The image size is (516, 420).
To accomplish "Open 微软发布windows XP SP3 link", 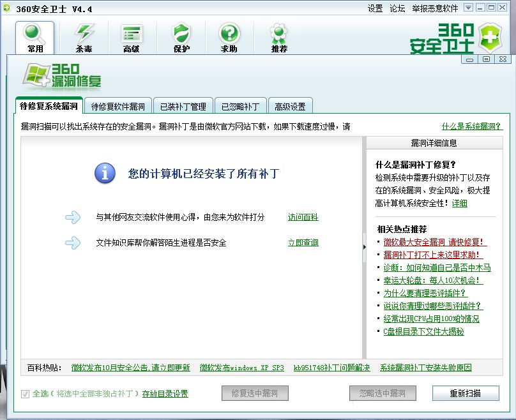I will pos(241,368).
